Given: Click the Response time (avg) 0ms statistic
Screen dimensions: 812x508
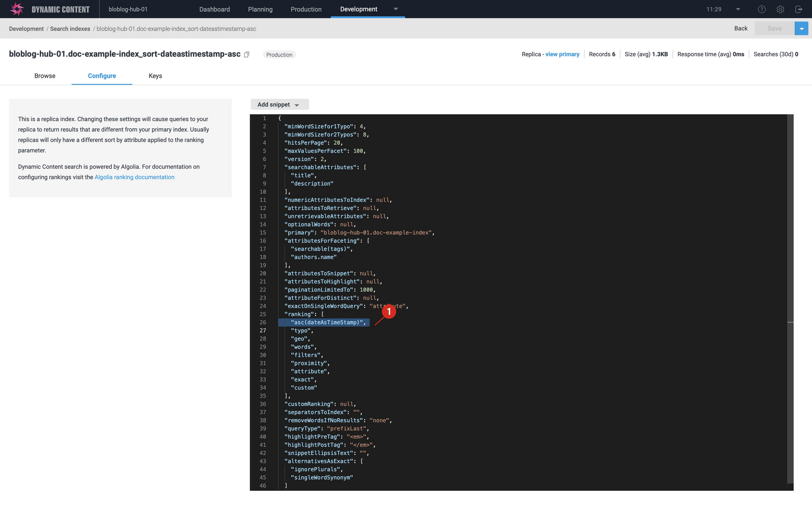Looking at the screenshot, I should point(710,54).
